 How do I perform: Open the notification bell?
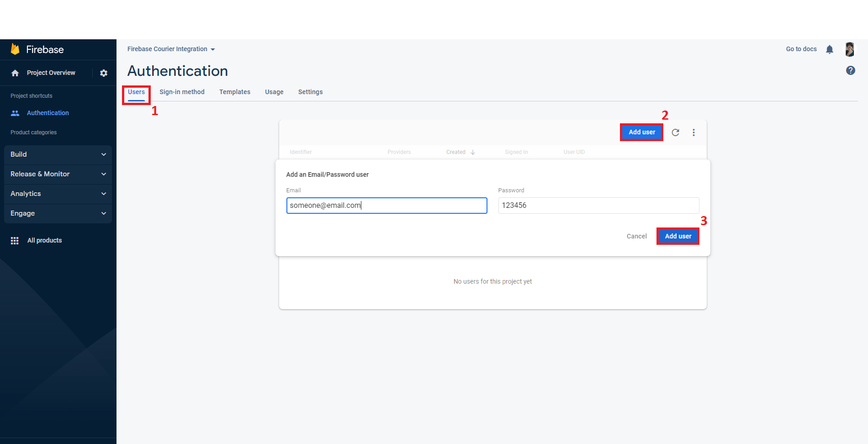point(829,49)
